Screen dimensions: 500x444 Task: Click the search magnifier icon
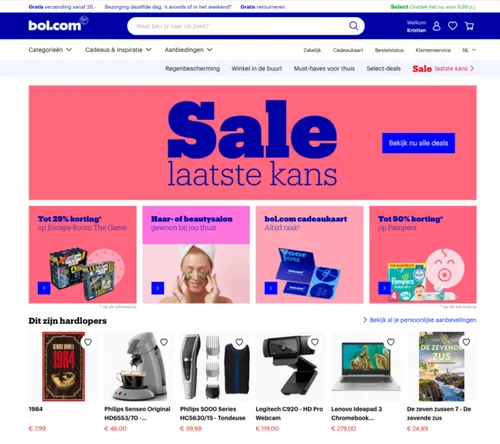coord(354,26)
